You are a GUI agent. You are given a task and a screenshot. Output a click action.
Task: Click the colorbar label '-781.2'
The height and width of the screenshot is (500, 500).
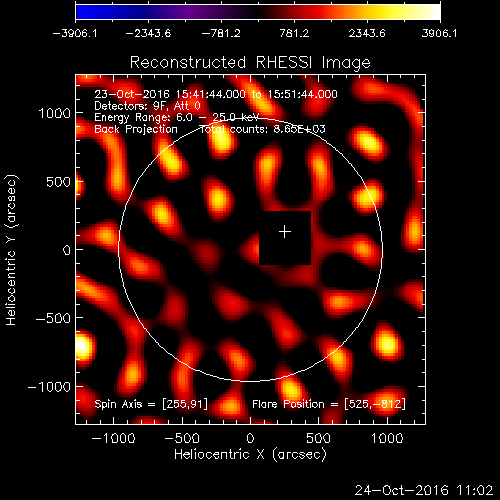[221, 33]
